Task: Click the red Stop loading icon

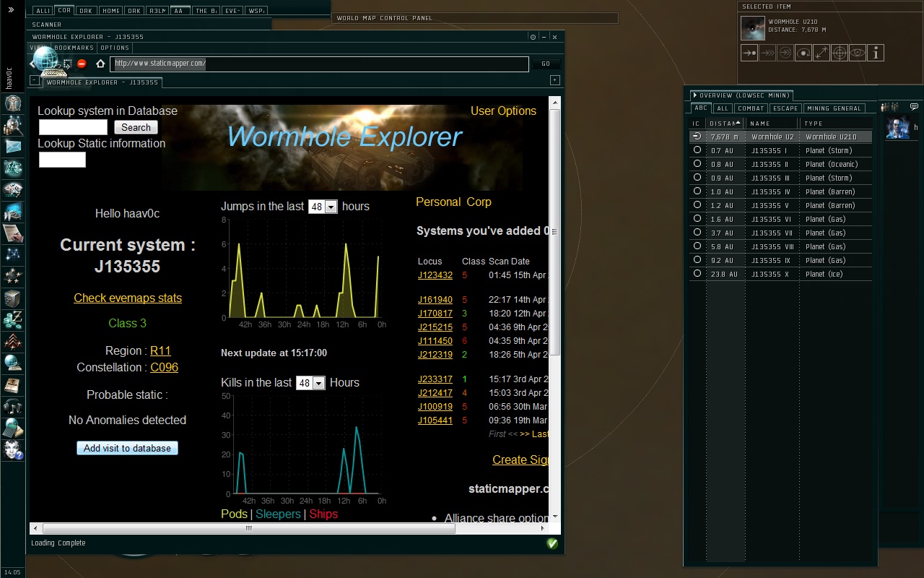Action: pos(82,64)
